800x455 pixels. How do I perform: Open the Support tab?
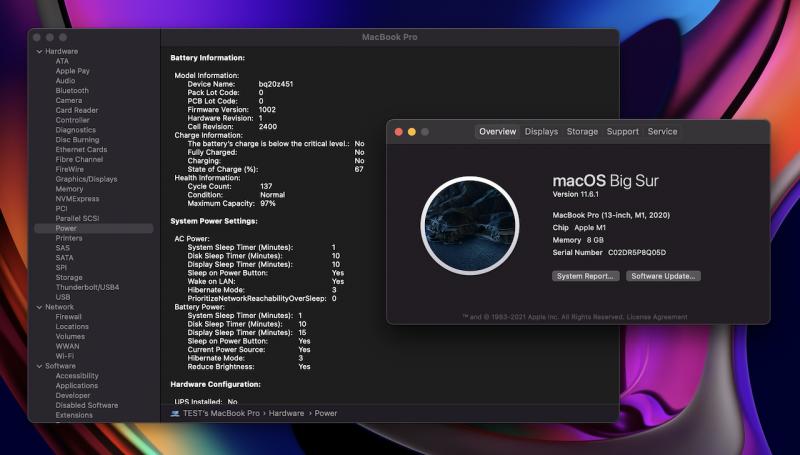point(622,132)
